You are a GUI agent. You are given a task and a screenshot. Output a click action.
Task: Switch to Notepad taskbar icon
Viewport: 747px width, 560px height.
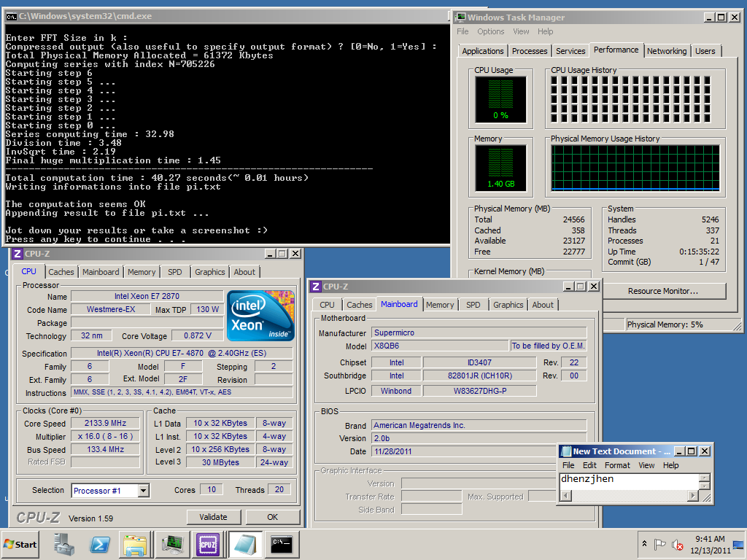[245, 544]
